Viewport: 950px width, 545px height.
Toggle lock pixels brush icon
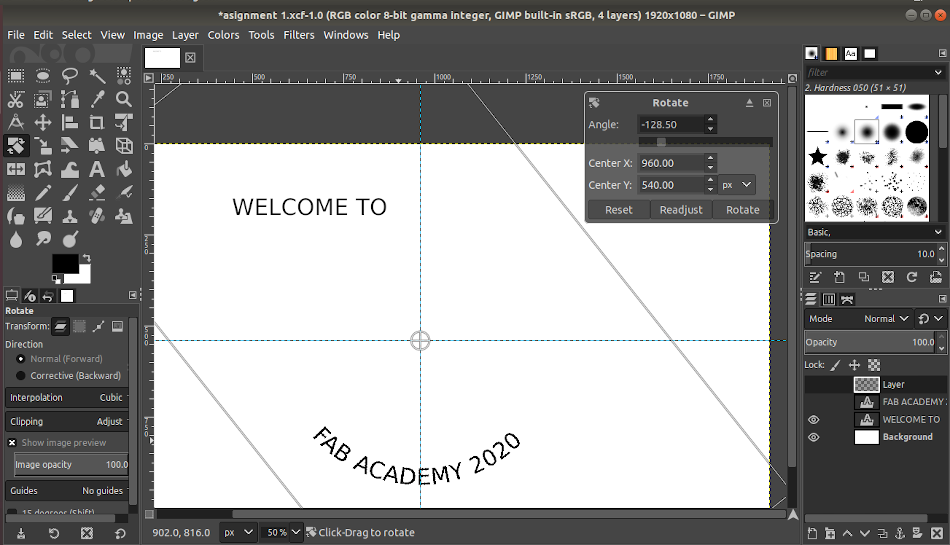835,365
